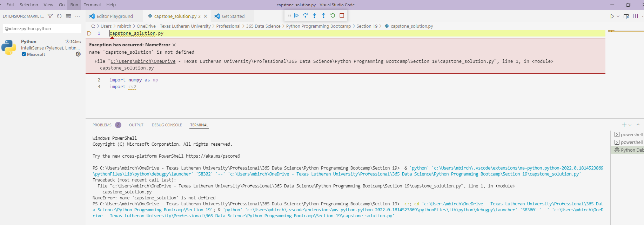Click the debug Step Into icon
The width and height of the screenshot is (644, 225).
coord(315,15)
